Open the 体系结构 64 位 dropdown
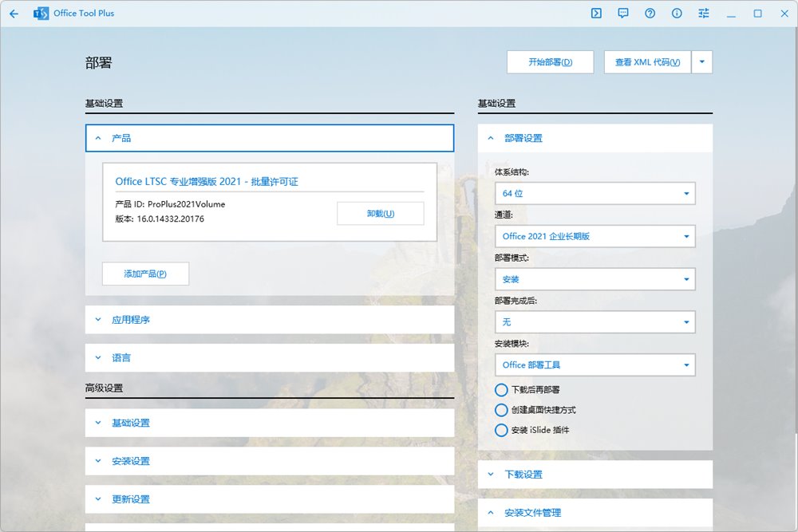This screenshot has width=798, height=532. tap(595, 193)
